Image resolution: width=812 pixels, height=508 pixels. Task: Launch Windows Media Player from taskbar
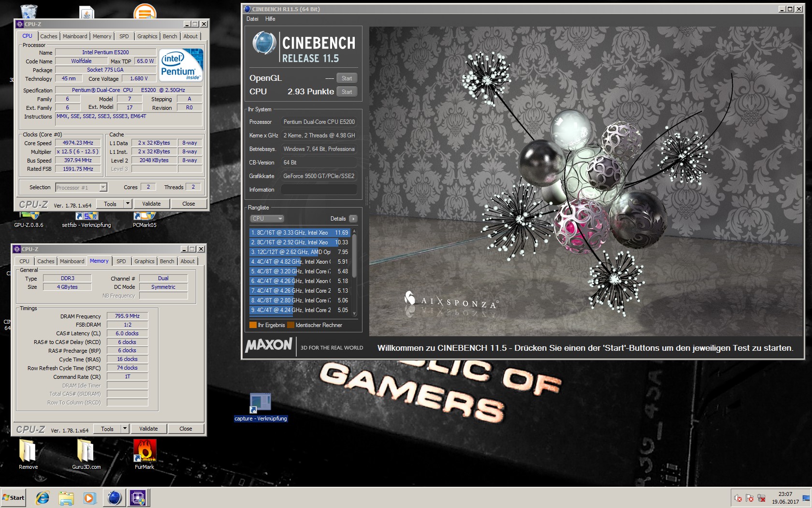(x=89, y=497)
